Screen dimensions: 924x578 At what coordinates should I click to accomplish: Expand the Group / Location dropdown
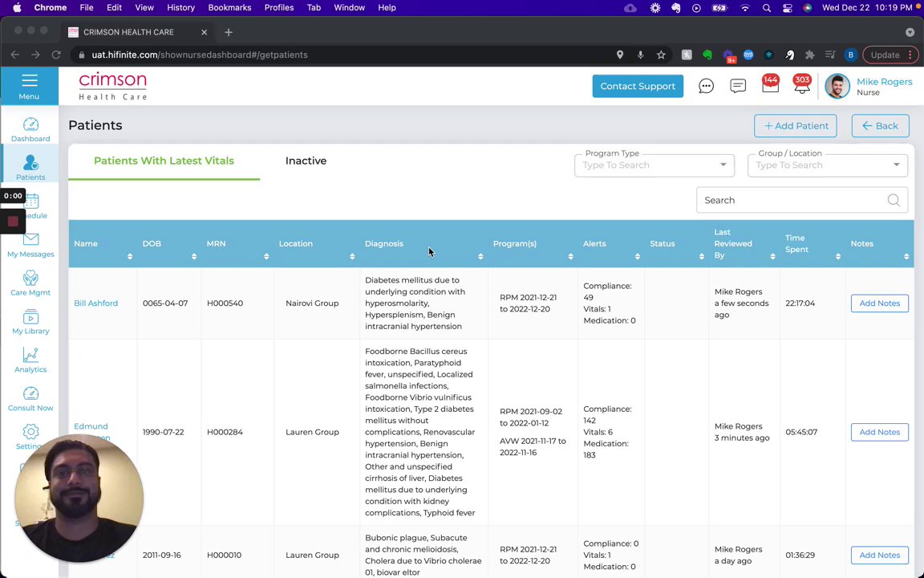pos(896,165)
